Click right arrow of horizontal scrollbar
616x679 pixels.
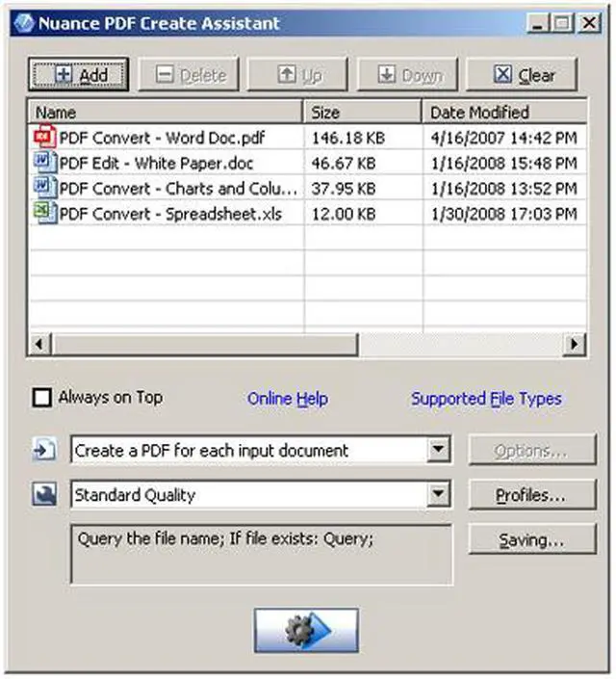coord(575,344)
